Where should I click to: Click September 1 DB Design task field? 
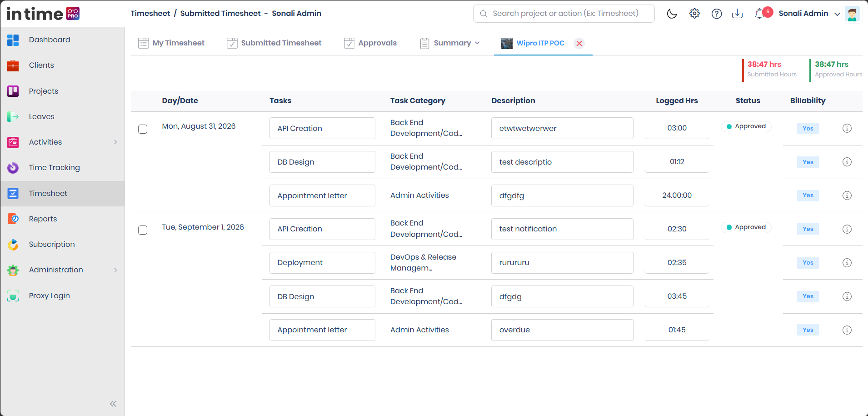322,296
